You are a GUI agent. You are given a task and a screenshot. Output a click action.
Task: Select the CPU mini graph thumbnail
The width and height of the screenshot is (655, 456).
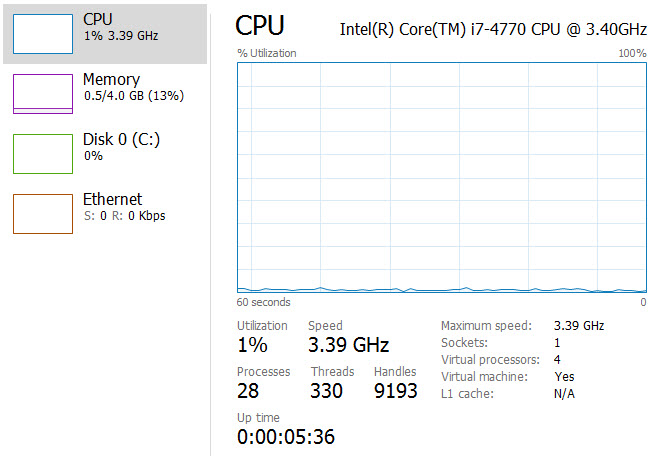tap(42, 33)
